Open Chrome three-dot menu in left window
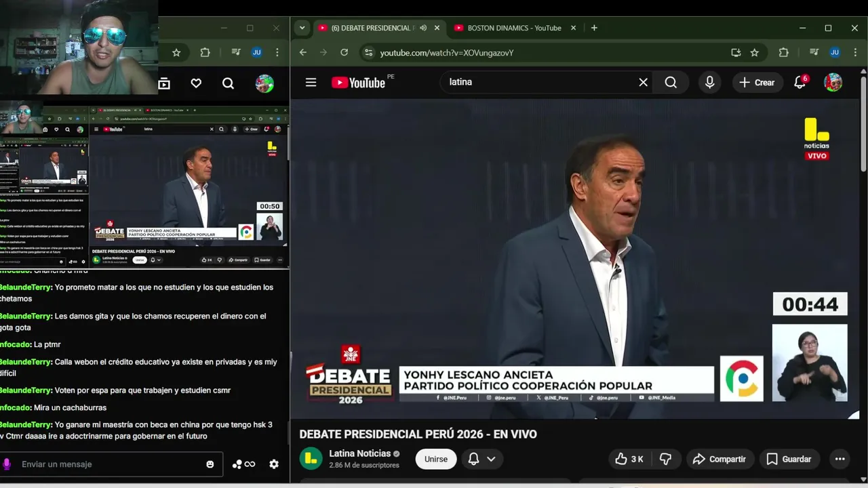 [x=277, y=52]
